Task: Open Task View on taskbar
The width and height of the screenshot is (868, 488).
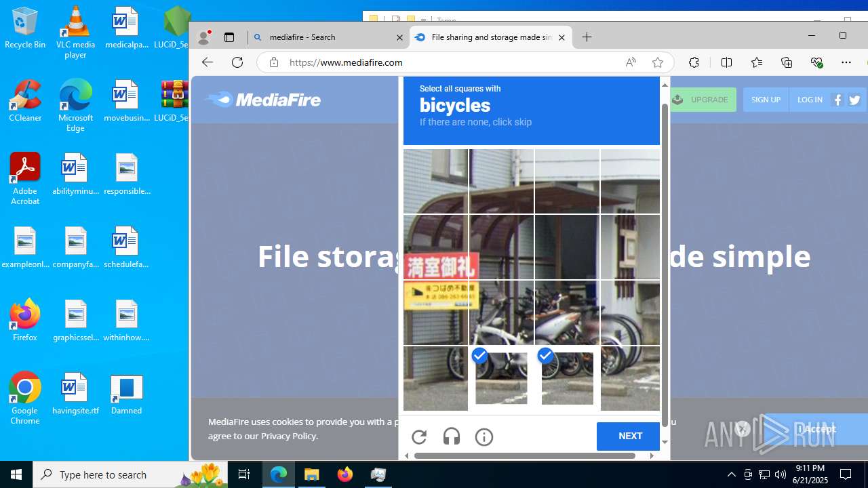Action: pyautogui.click(x=244, y=474)
